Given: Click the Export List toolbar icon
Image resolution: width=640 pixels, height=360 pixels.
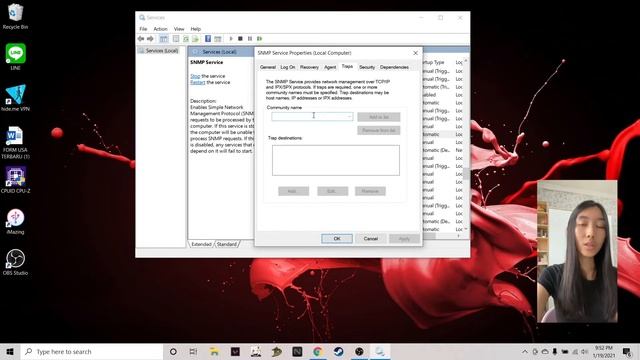Looking at the screenshot, I should coord(196,38).
